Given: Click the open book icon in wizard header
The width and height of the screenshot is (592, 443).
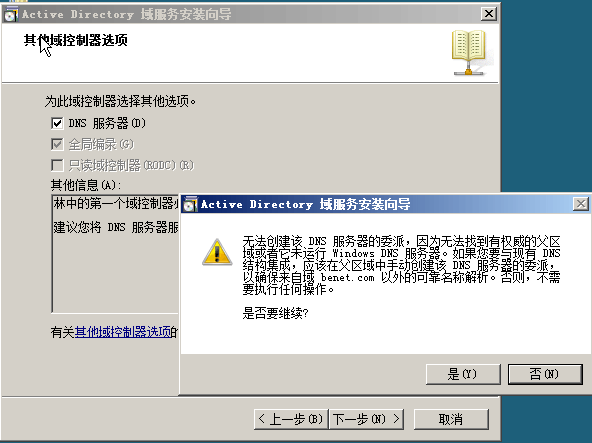Looking at the screenshot, I should pos(469,52).
